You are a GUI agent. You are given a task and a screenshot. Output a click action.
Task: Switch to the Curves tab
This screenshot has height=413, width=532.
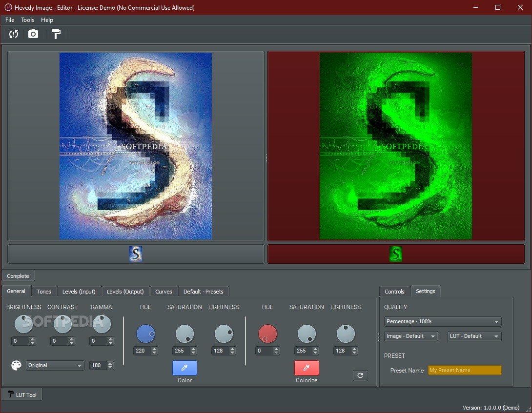pyautogui.click(x=164, y=292)
